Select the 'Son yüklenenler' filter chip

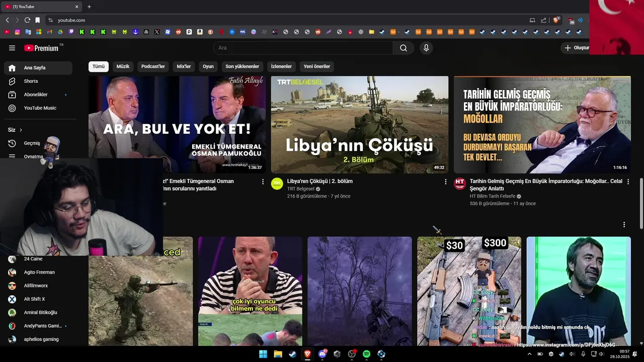click(x=242, y=66)
